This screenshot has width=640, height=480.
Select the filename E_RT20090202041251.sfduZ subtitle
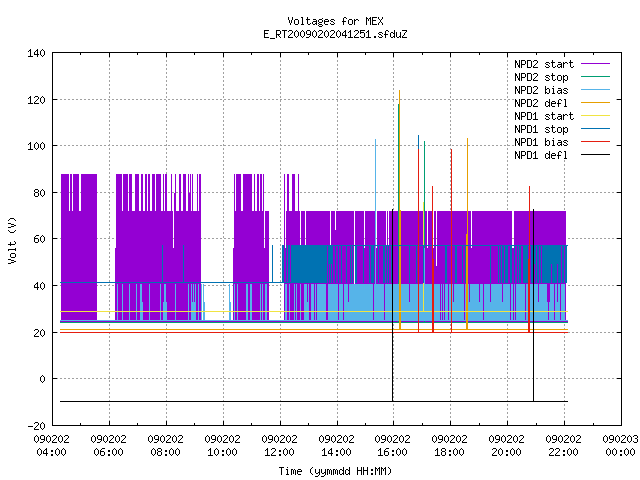(335, 34)
